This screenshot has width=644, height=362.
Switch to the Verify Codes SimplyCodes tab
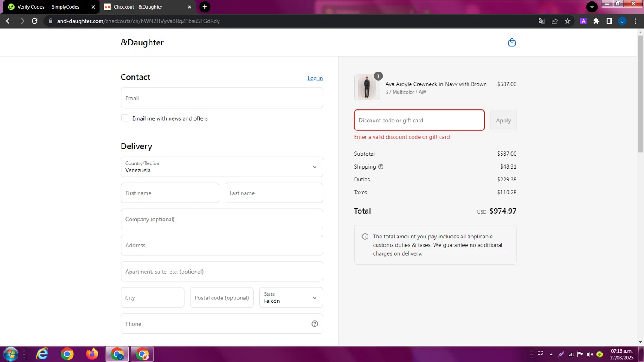51,7
